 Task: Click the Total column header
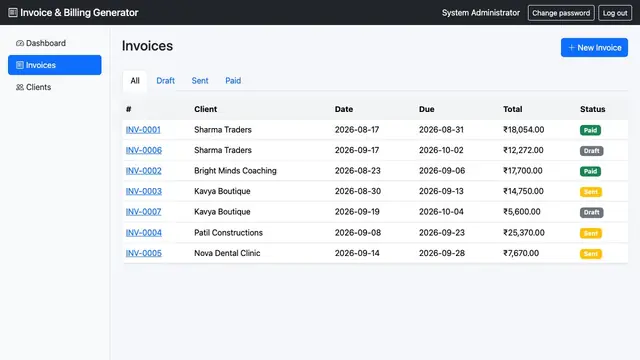513,109
